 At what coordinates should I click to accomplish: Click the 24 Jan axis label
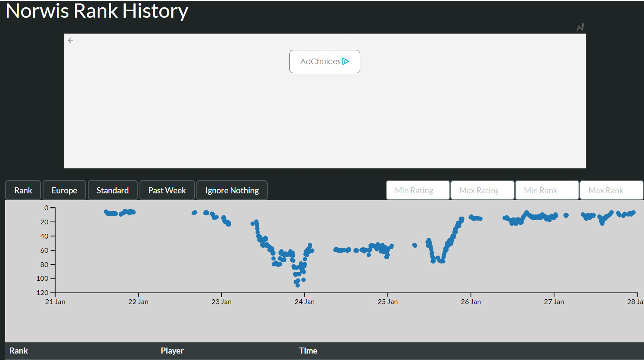(x=305, y=302)
